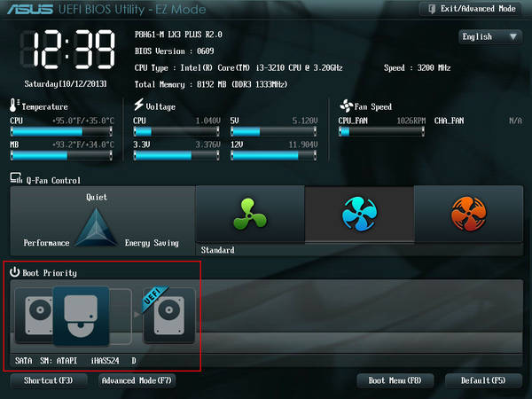Click the 5V voltage bar
Image resolution: width=532 pixels, height=399 pixels.
tap(274, 131)
